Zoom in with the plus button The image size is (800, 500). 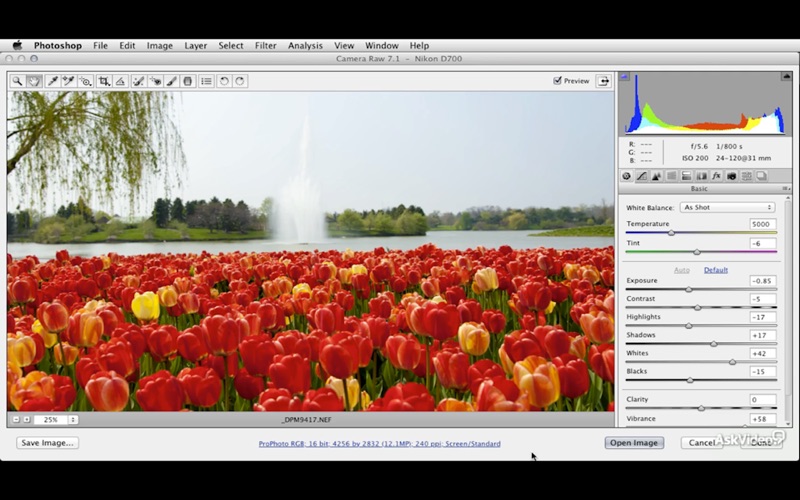[27, 420]
